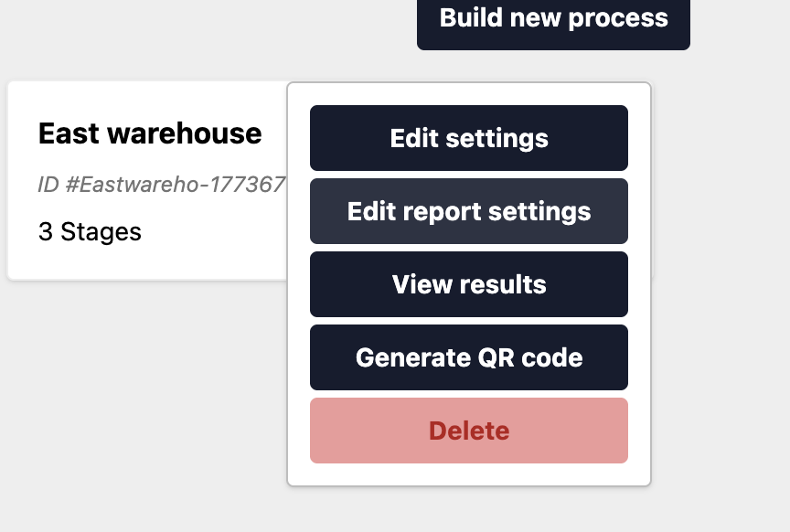Image resolution: width=790 pixels, height=532 pixels.
Task: Click the ID #Eastwareho-177367 text
Action: tap(161, 185)
